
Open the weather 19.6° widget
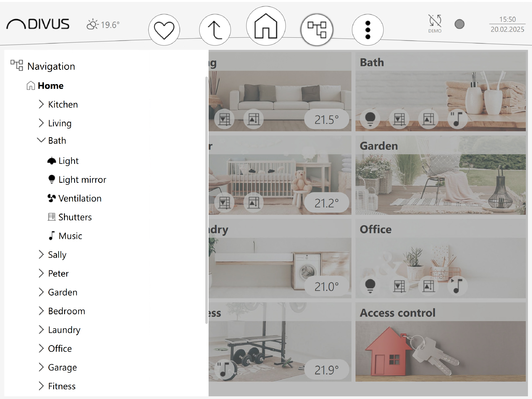point(103,25)
